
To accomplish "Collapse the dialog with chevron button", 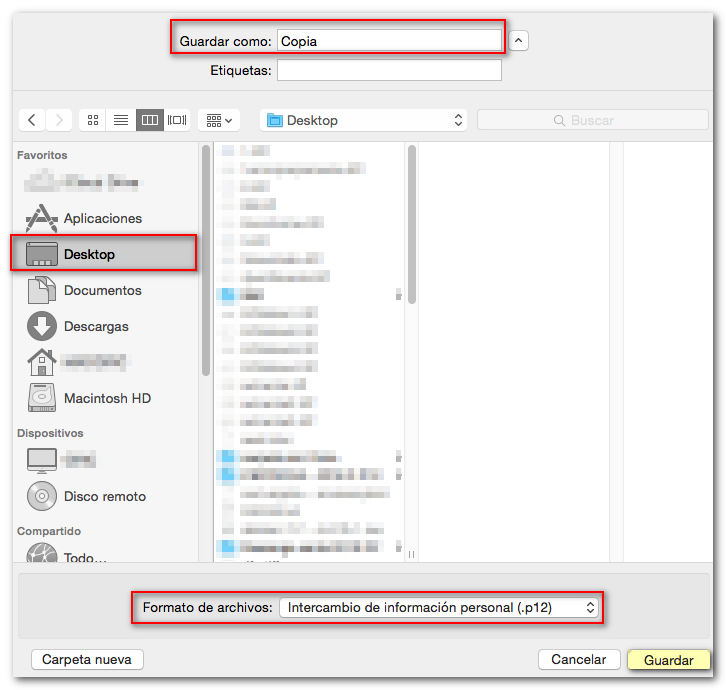I will [518, 41].
